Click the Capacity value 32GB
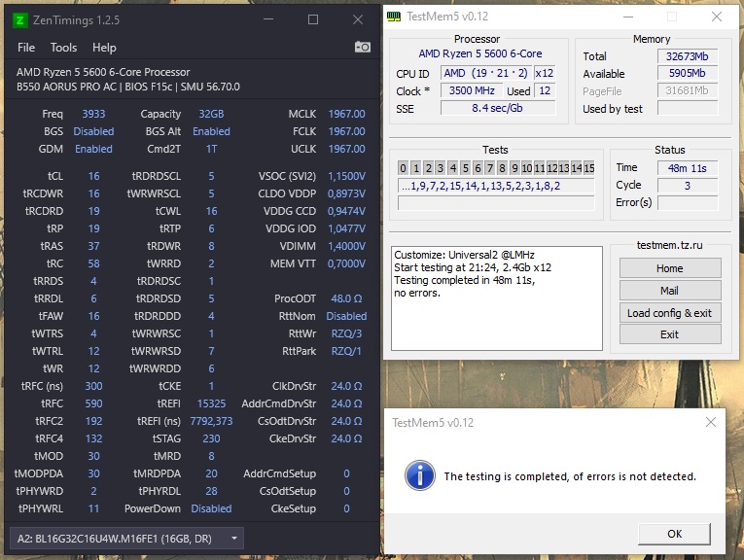The height and width of the screenshot is (560, 744). [x=211, y=114]
